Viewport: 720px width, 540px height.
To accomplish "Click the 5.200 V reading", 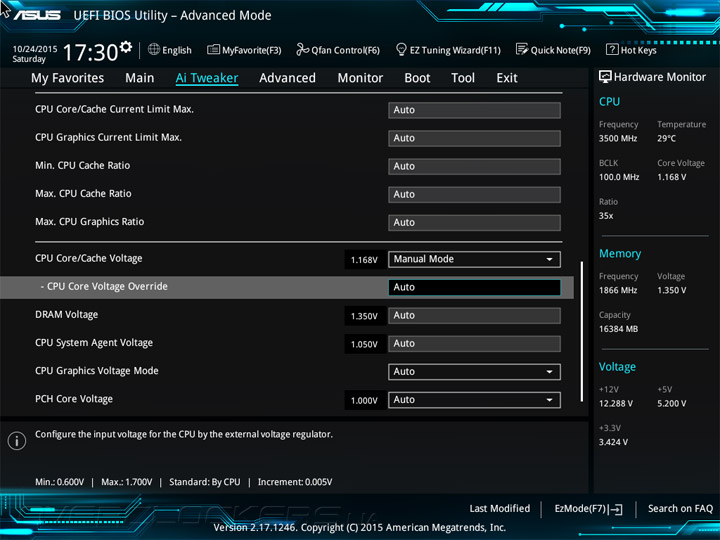I will 671,403.
